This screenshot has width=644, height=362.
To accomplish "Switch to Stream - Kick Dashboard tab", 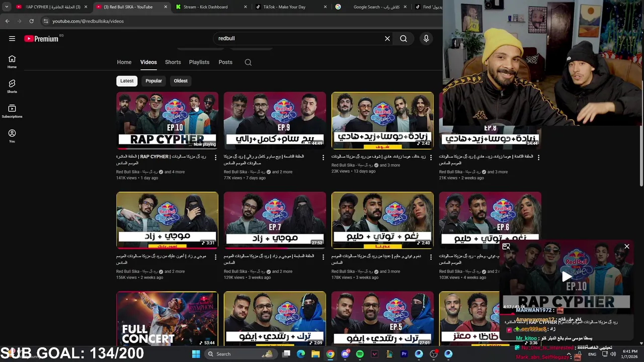I will coord(211,7).
